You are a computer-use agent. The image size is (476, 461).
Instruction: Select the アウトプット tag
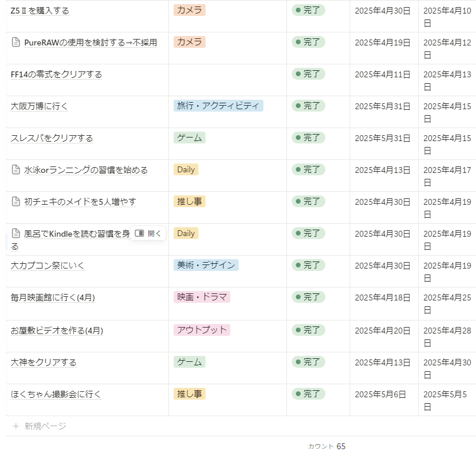click(x=201, y=330)
